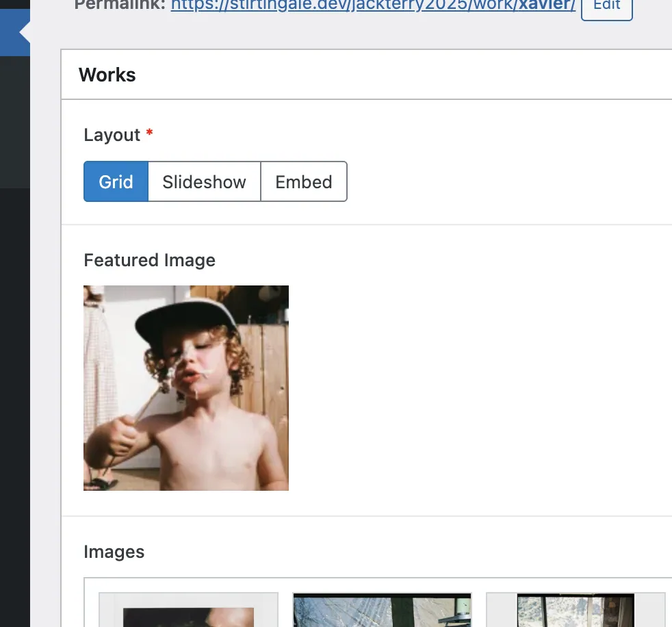This screenshot has height=627, width=672.
Task: Click the red required asterisk beside Layout
Action: [x=149, y=133]
